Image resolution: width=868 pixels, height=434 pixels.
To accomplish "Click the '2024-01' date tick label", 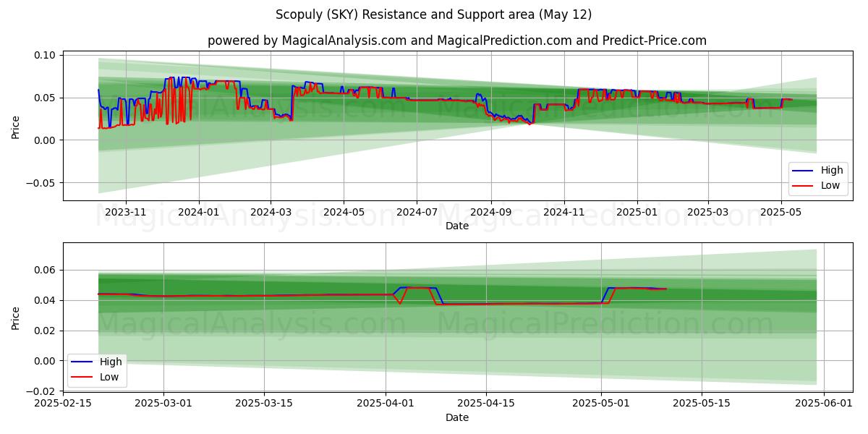I will click(198, 213).
